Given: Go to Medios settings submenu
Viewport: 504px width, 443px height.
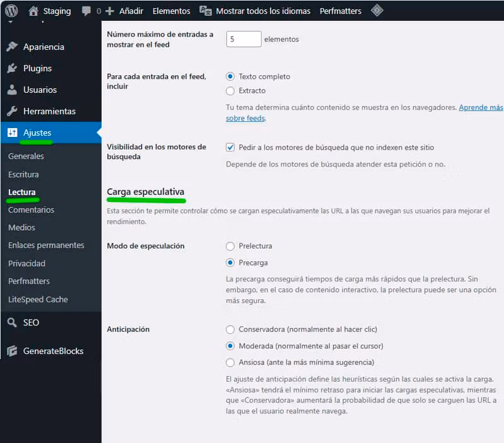Looking at the screenshot, I should pos(21,227).
